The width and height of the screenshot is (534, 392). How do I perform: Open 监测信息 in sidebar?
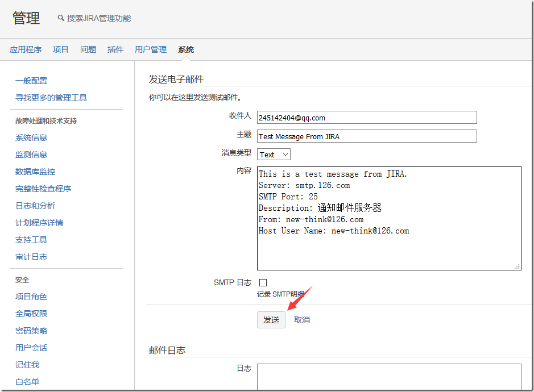tap(31, 155)
